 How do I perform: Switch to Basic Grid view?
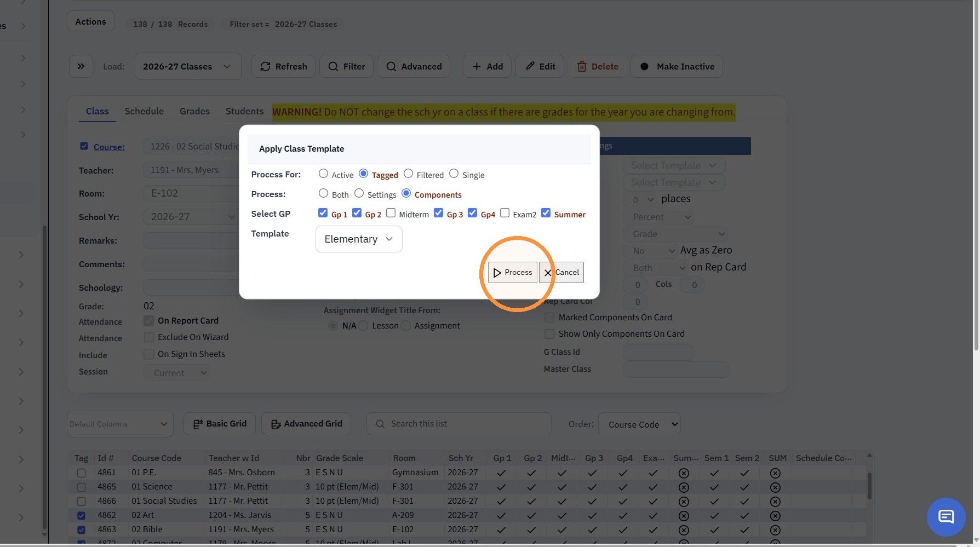[x=220, y=424]
